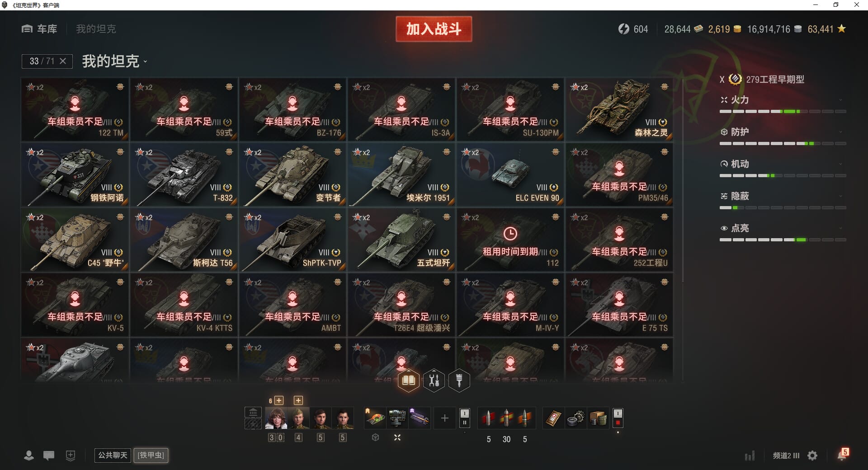Click the empty equipment slot plus icon
Screen dimensions: 868x470
tap(444, 418)
